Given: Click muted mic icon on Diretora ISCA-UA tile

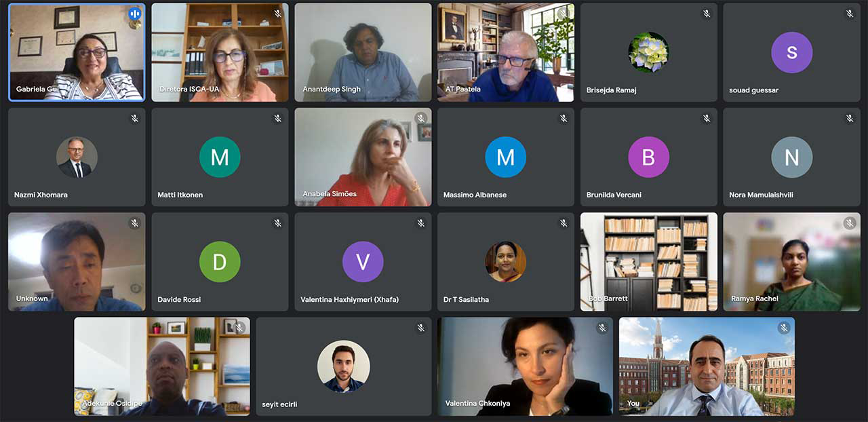Looking at the screenshot, I should click(x=277, y=14).
